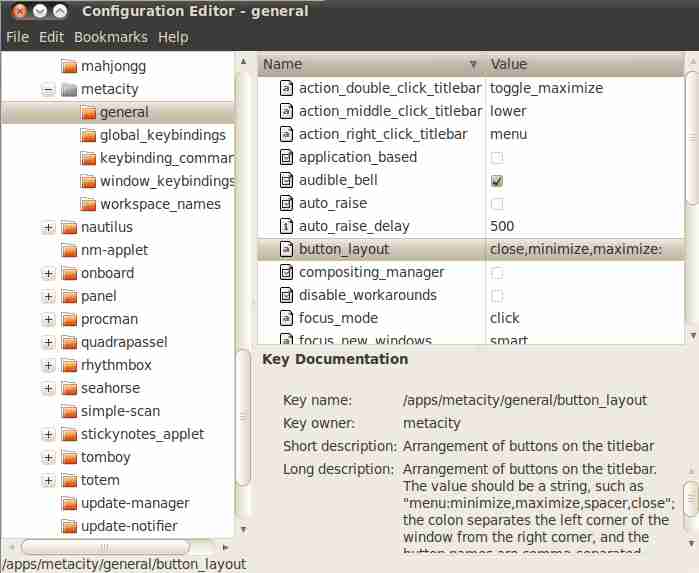Enable the application_based checkbox
Image resolution: width=699 pixels, height=573 pixels.
(497, 157)
